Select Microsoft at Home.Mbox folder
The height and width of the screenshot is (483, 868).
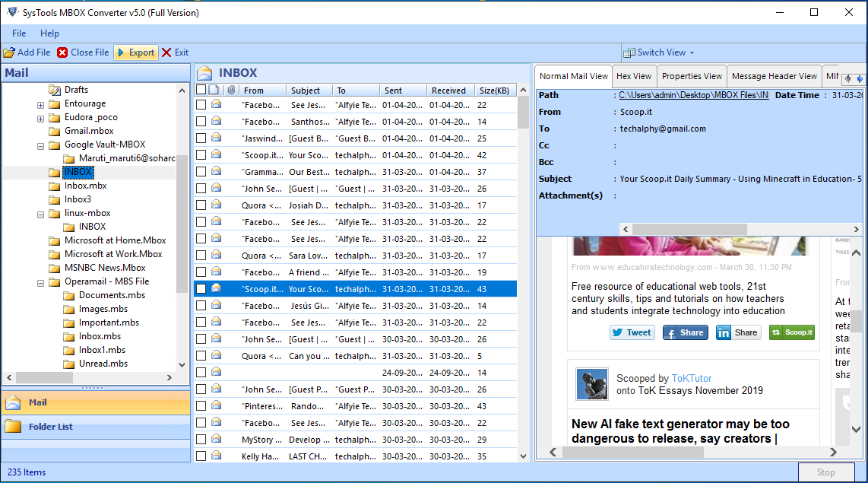(115, 240)
